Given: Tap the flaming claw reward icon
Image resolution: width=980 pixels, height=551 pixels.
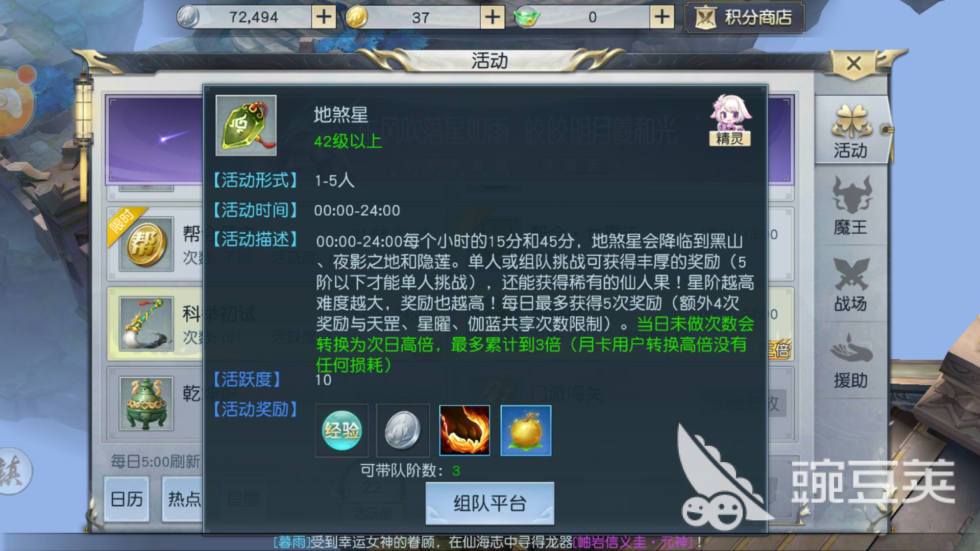Looking at the screenshot, I should (464, 431).
